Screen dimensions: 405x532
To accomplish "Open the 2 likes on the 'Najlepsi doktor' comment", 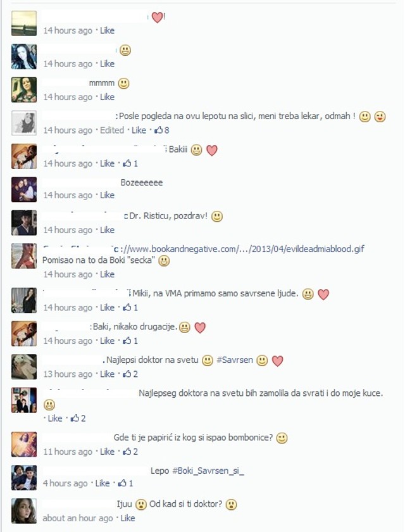I will (130, 374).
